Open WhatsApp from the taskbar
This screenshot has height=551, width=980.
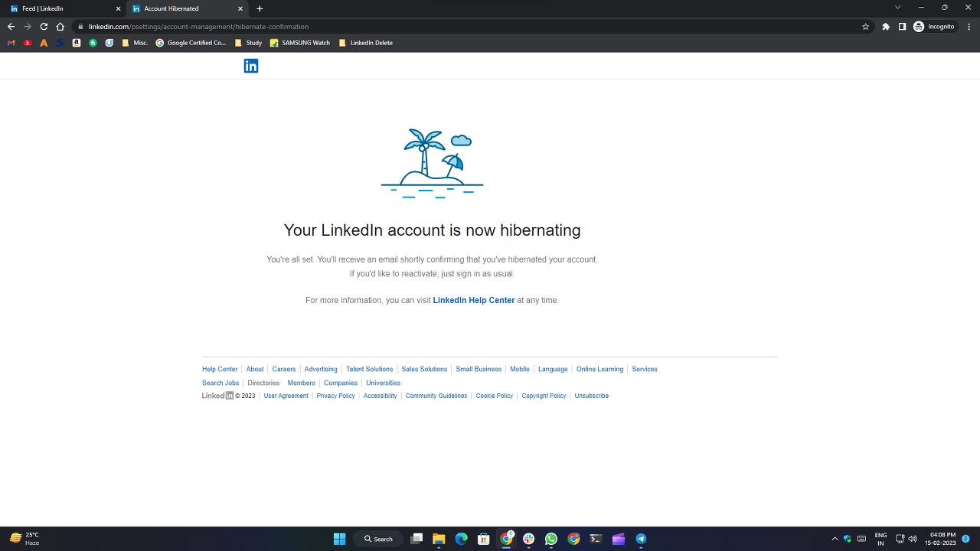(551, 539)
